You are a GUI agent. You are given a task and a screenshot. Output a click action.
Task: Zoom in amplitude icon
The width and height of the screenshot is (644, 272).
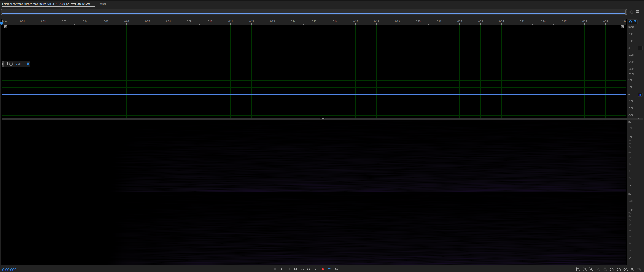point(578,269)
